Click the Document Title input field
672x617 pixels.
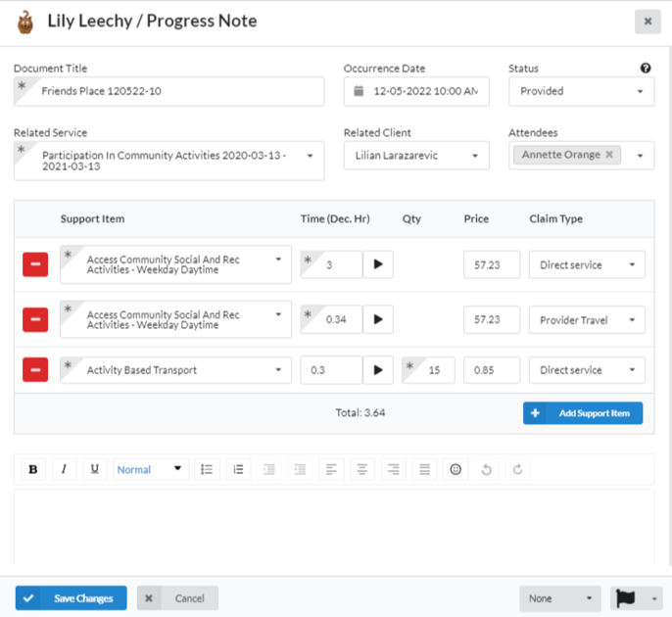(176, 91)
